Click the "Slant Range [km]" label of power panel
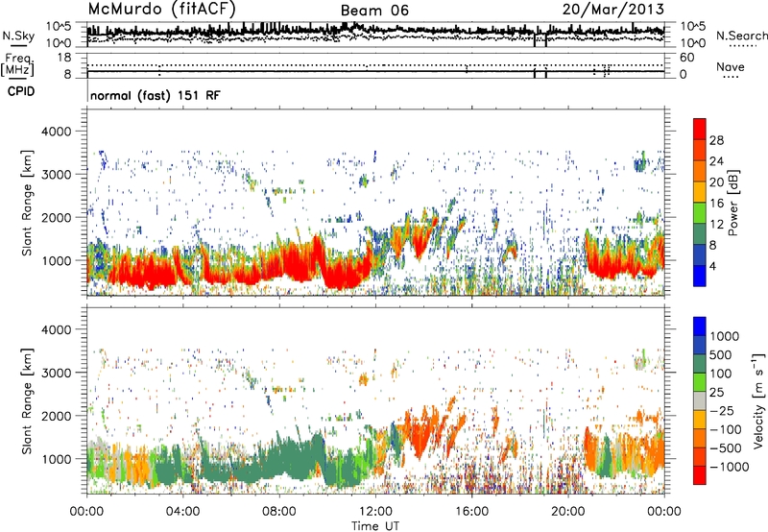768x532 pixels. pos(27,204)
